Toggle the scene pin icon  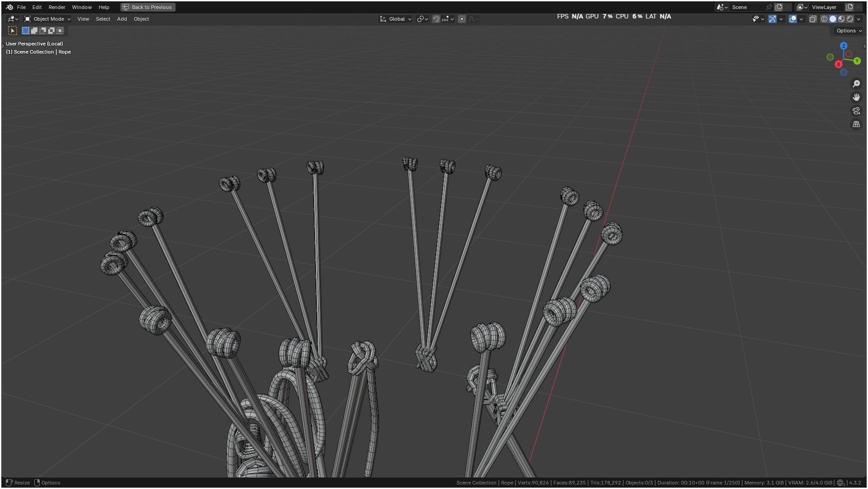coord(769,7)
